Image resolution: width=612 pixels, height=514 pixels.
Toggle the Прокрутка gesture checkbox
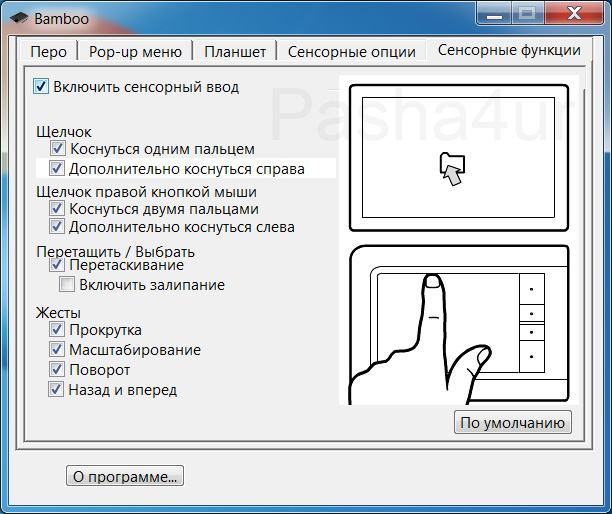click(57, 329)
